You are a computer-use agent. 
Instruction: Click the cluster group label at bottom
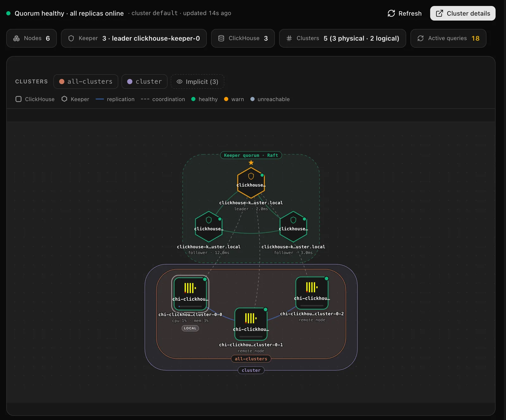pos(251,370)
